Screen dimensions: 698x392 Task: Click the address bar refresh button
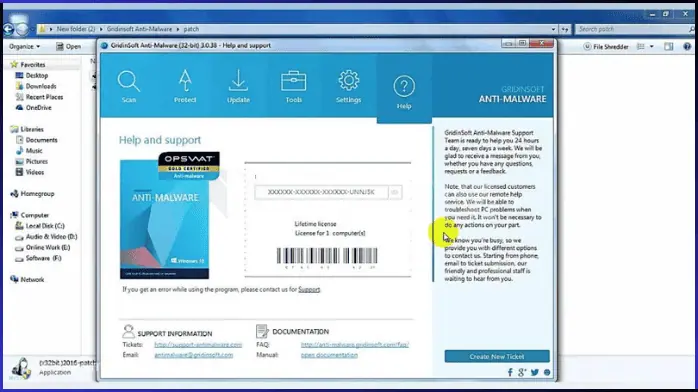tap(565, 29)
